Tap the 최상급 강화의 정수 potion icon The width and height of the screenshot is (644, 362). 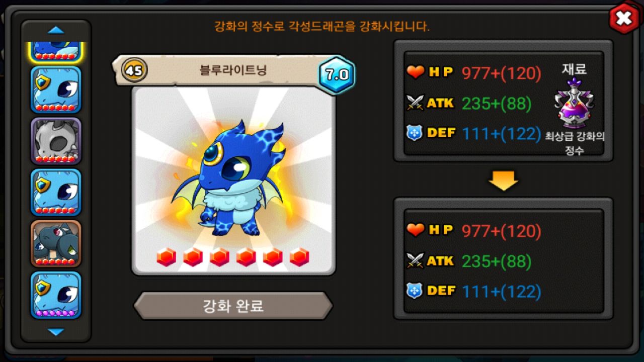(x=574, y=103)
